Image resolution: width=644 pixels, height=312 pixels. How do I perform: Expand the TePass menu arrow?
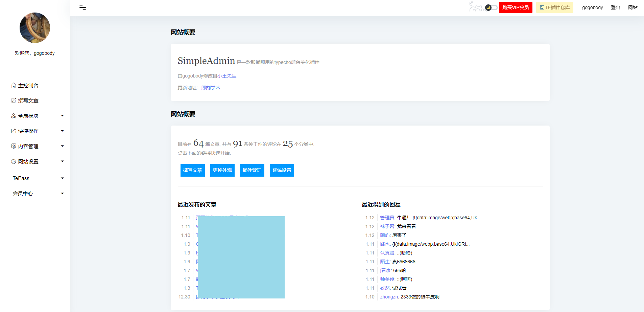pyautogui.click(x=62, y=178)
